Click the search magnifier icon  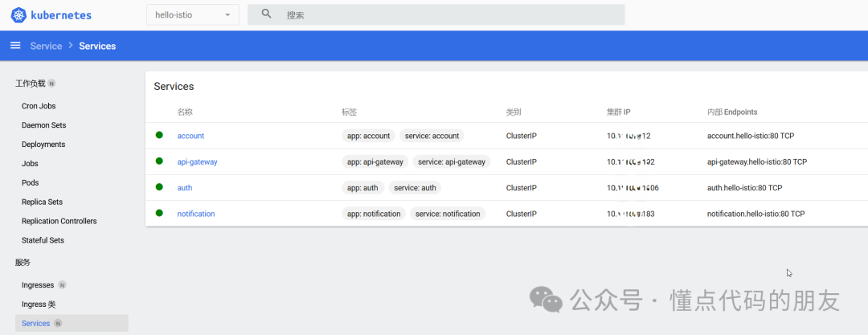pos(266,14)
